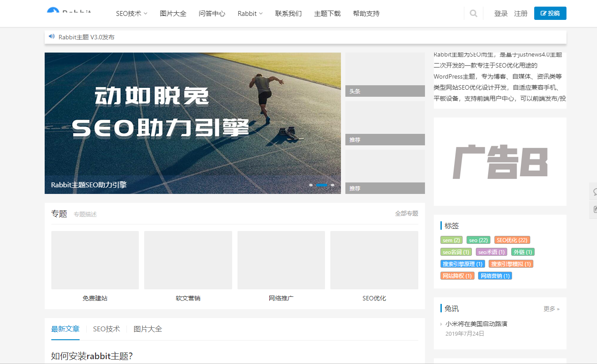Click the 登录 link
The image size is (597, 364).
(x=501, y=14)
